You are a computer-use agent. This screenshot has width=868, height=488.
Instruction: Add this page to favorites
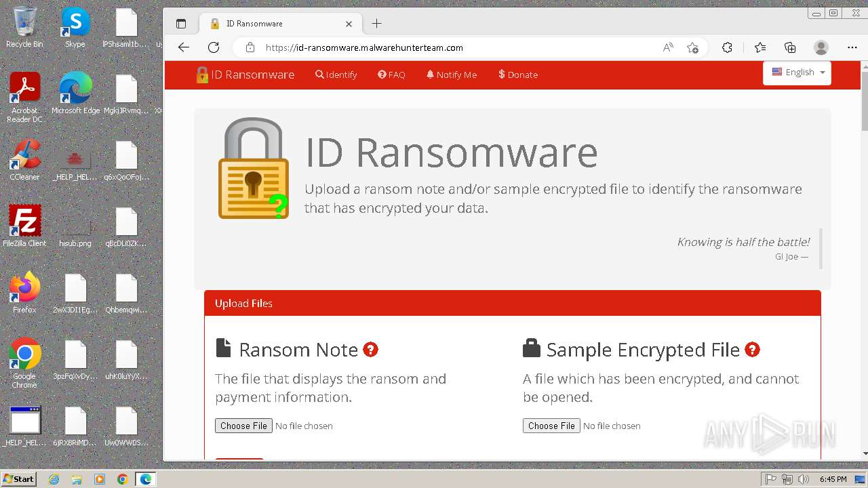692,47
